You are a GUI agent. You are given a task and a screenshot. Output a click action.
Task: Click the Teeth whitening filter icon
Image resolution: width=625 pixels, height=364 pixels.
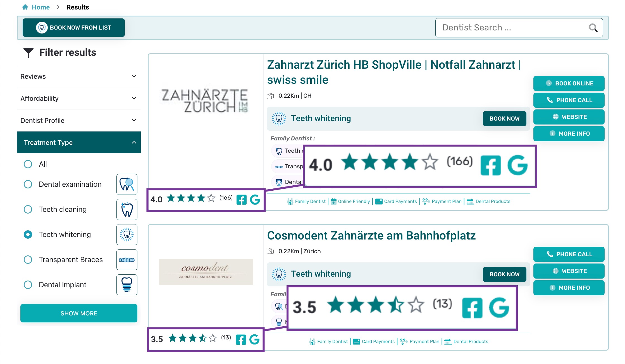pyautogui.click(x=127, y=234)
